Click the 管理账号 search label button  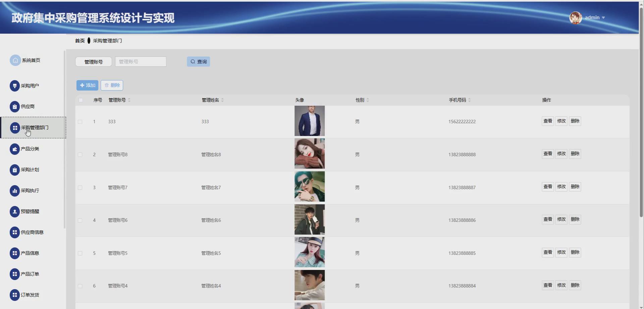pos(94,62)
